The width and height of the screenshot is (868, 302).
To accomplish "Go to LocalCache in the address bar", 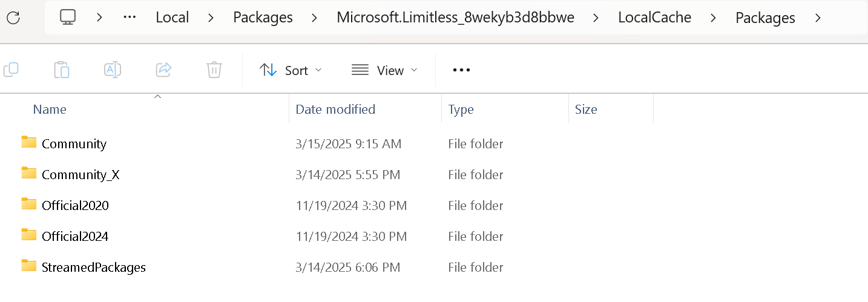I will [654, 18].
